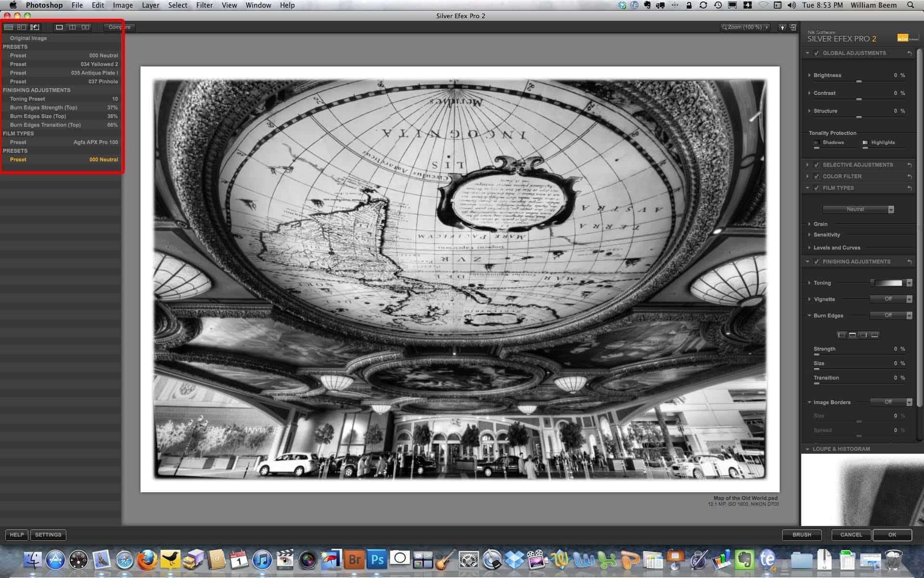Switch to the history browser view icon
Viewport: 924px width, 578px height.
(x=35, y=27)
